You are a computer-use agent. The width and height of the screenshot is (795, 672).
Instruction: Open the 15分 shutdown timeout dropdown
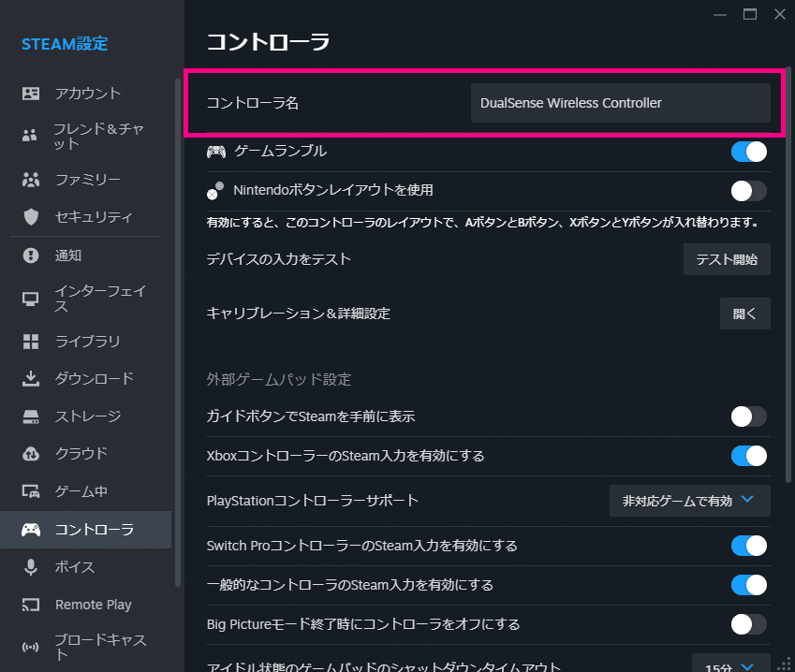pos(730,664)
